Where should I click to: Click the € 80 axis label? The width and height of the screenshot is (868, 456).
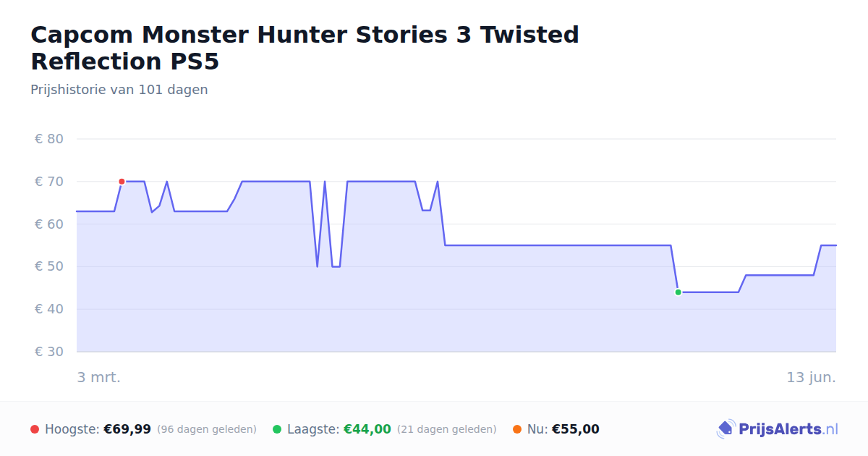pyautogui.click(x=49, y=139)
